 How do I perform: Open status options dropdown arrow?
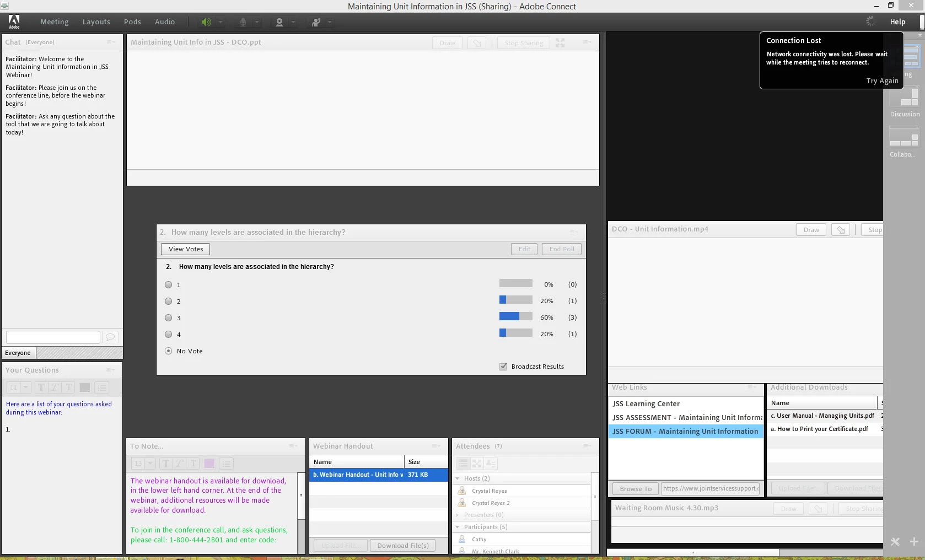pyautogui.click(x=330, y=22)
